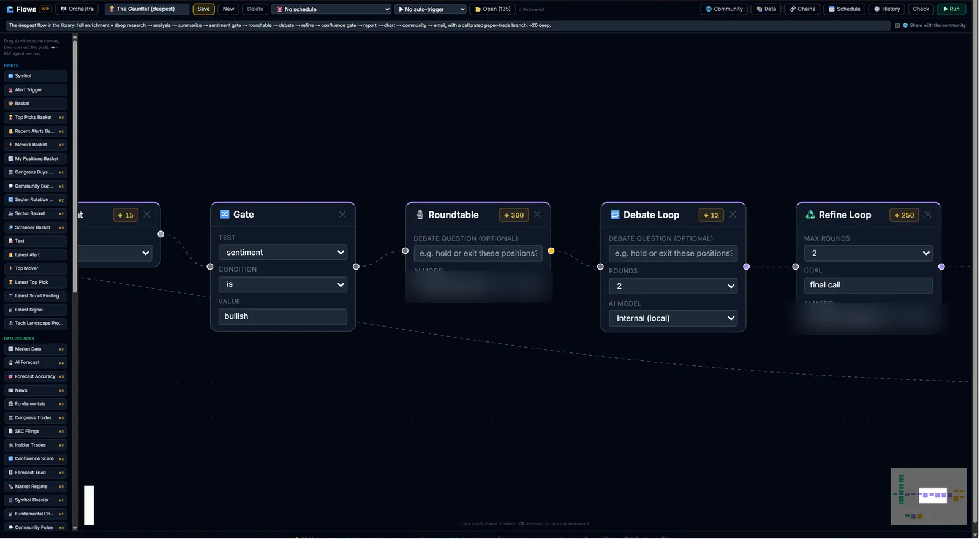Select the Market Data source in sidebar
The image size is (980, 540).
point(36,349)
